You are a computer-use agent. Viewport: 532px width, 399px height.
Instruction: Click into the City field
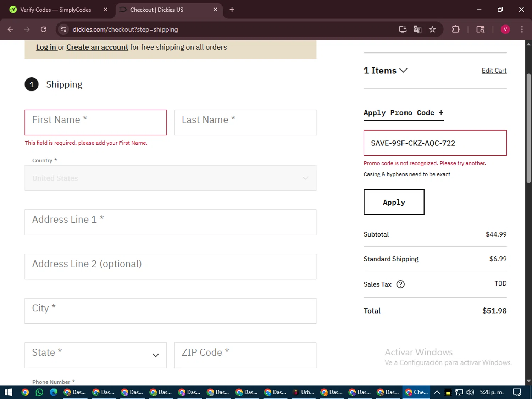(171, 311)
